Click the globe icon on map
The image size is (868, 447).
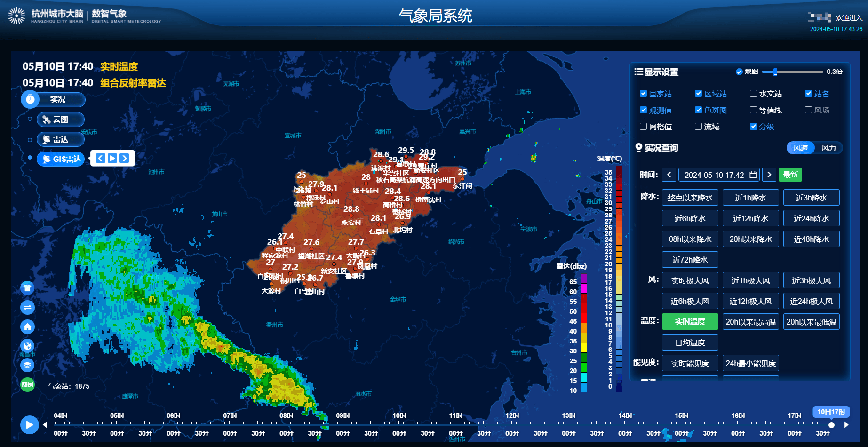[27, 346]
